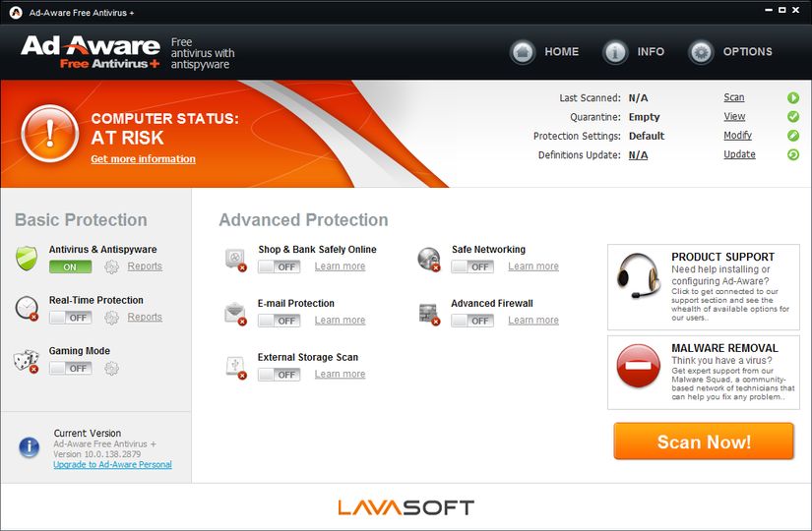Screen dimensions: 812x531
Task: Enable the Advanced Firewall toggle
Action: click(471, 321)
